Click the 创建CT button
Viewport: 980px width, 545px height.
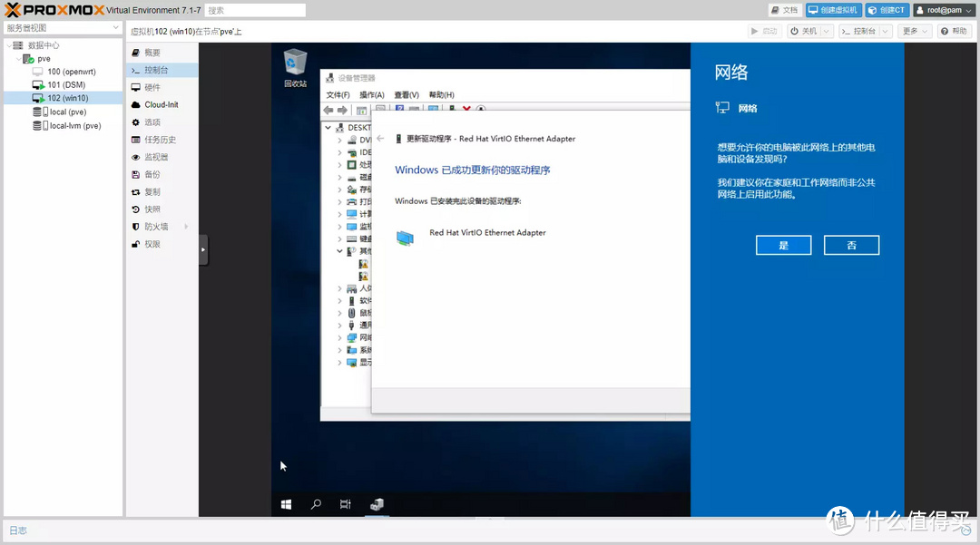(887, 10)
